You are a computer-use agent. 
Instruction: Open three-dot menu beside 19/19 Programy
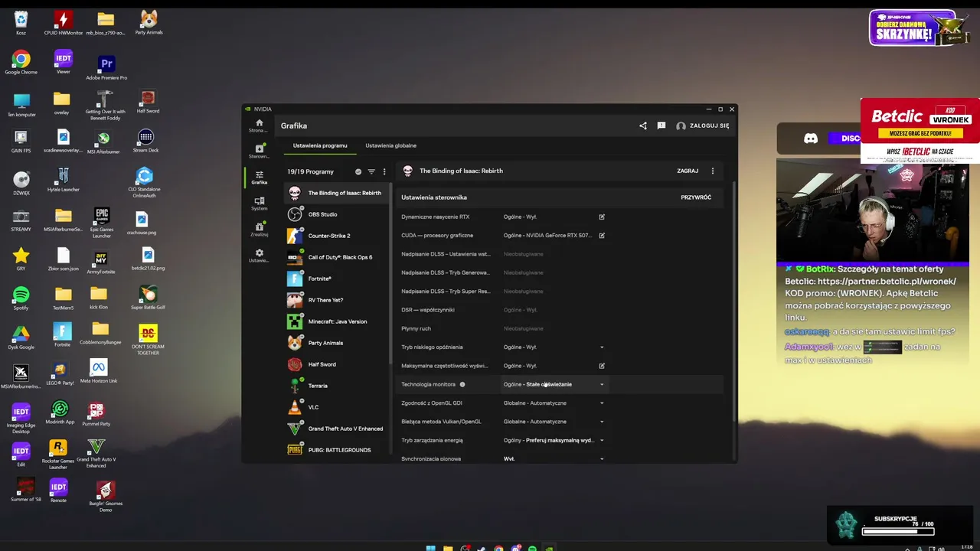[x=384, y=171]
